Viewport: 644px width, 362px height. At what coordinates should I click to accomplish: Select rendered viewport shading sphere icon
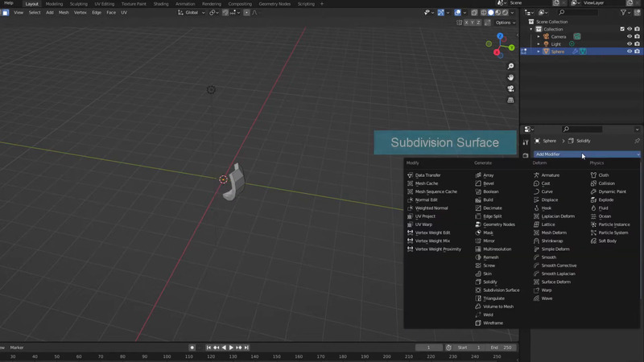point(505,12)
